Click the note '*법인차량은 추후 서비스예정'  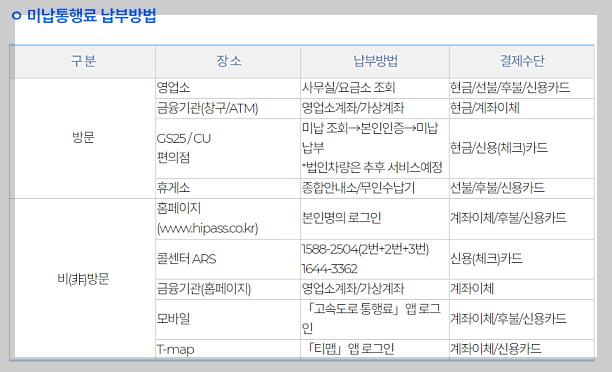click(372, 167)
